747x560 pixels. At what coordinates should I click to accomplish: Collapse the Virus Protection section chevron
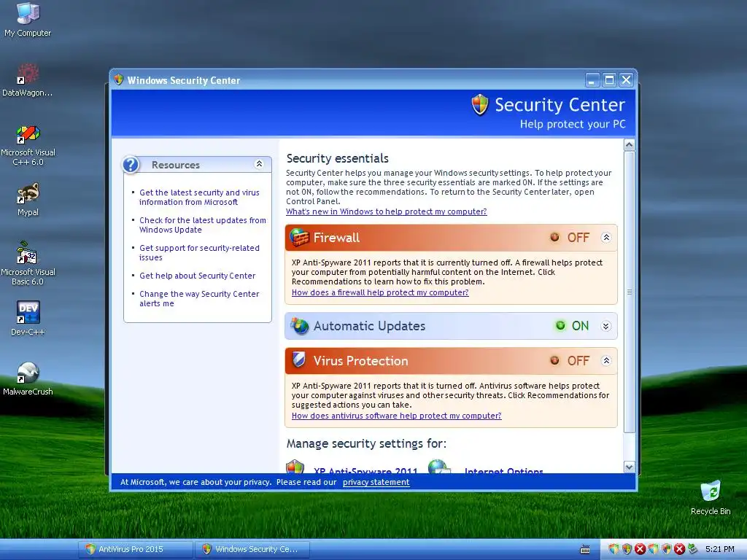pyautogui.click(x=606, y=360)
